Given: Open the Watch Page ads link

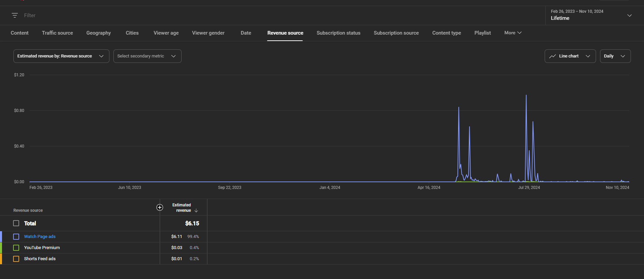Looking at the screenshot, I should [40, 237].
